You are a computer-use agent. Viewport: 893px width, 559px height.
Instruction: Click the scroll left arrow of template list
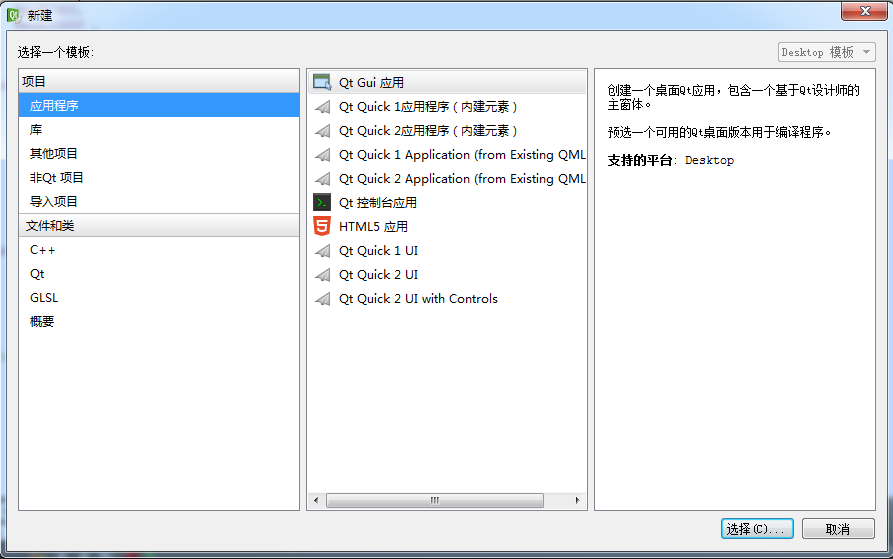click(316, 500)
